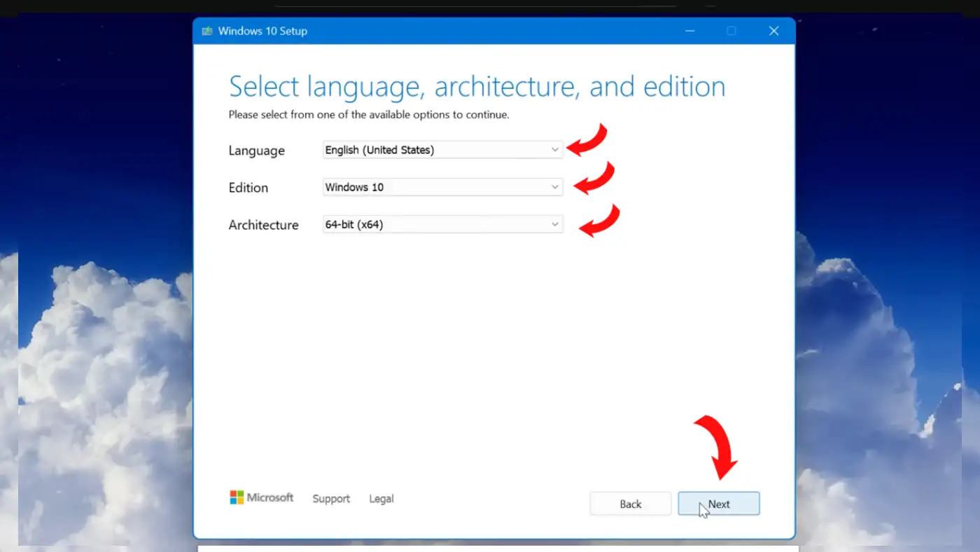Click the Next button
The width and height of the screenshot is (980, 552).
coord(718,504)
